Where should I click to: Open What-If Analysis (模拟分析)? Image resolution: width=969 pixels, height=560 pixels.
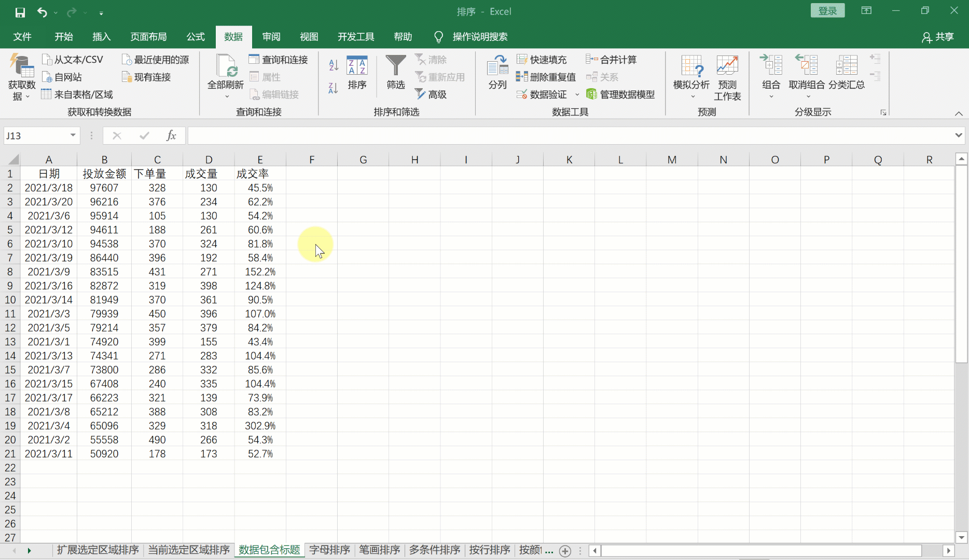pyautogui.click(x=691, y=77)
